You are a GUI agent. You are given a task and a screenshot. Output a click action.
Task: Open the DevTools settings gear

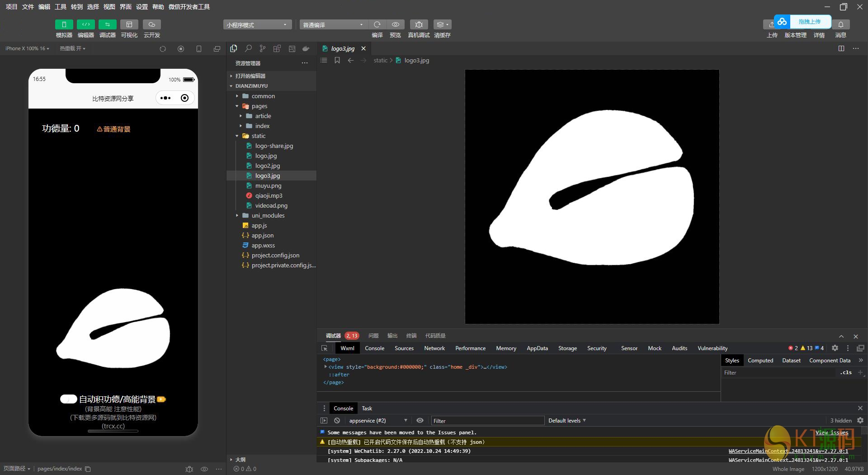pyautogui.click(x=835, y=348)
